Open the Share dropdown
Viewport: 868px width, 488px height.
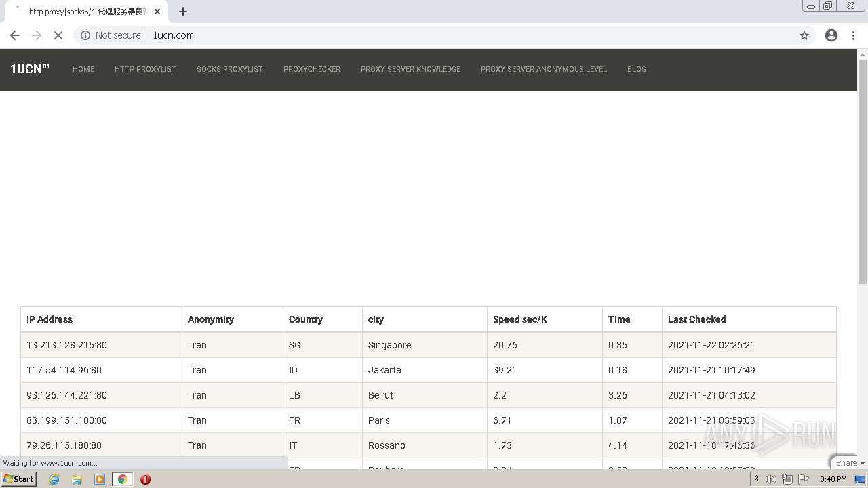[850, 463]
